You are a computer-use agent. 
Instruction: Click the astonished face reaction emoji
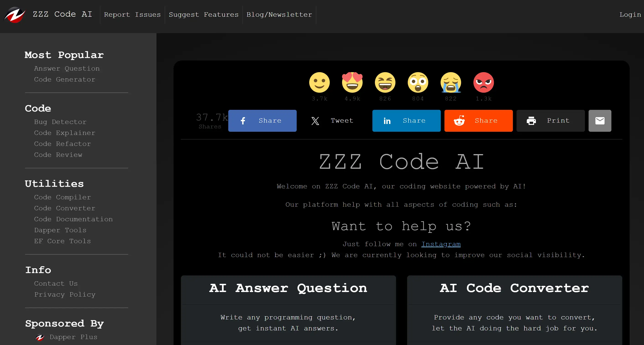(x=418, y=82)
